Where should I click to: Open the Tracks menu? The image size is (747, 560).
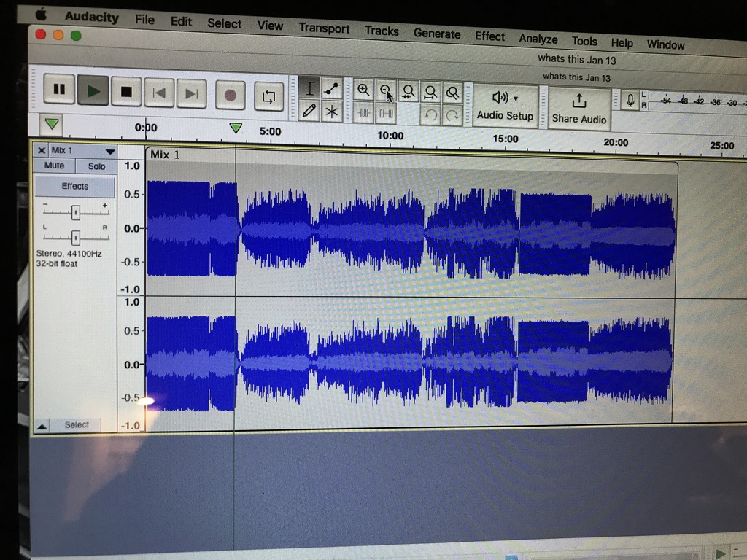(x=382, y=31)
